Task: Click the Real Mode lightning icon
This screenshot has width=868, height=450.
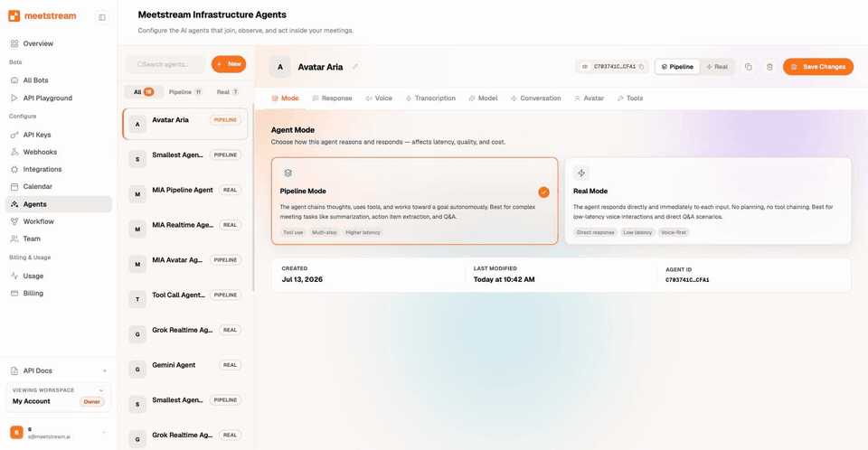Action: click(581, 173)
